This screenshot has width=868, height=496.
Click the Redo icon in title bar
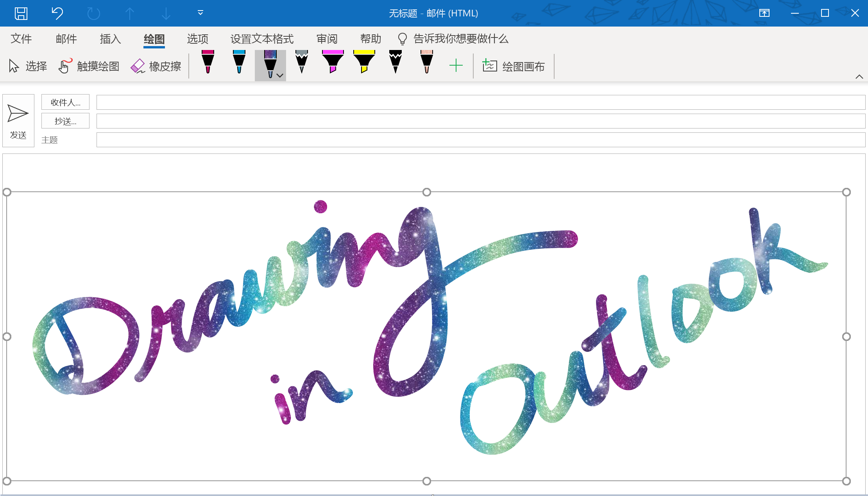[93, 14]
